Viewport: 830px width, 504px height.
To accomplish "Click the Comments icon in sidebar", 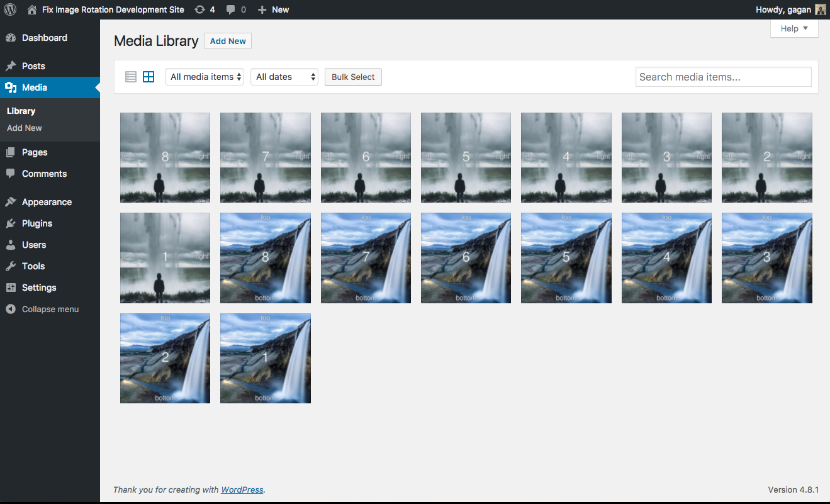I will [x=11, y=174].
